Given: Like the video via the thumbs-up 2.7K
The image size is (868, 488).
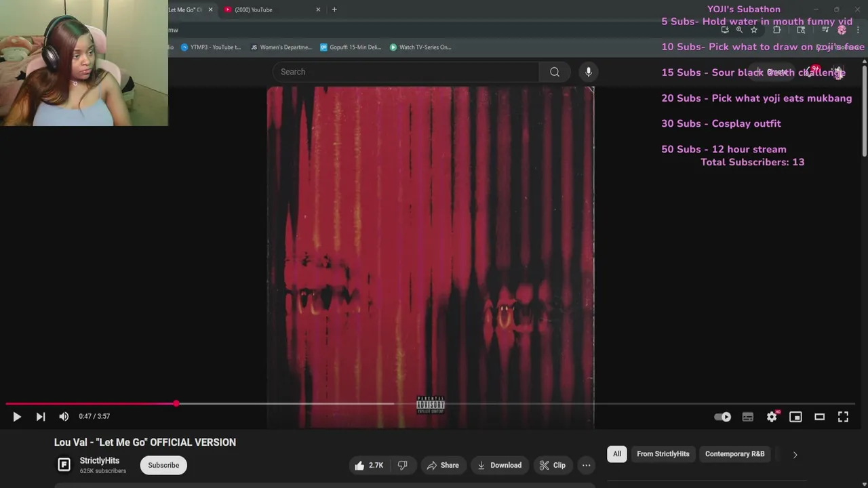Looking at the screenshot, I should [x=370, y=465].
